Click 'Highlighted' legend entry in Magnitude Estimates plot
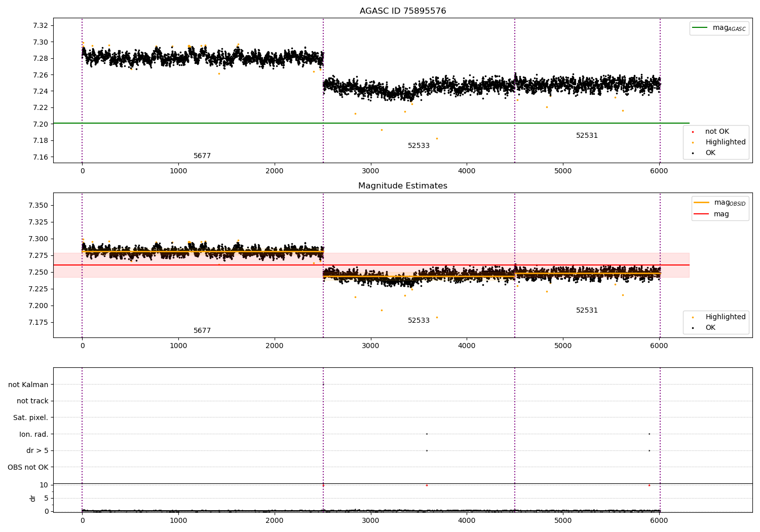The image size is (760, 532). (x=726, y=317)
